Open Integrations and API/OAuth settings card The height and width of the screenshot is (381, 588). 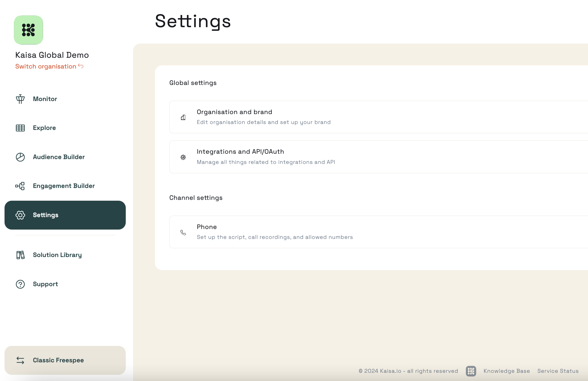(x=379, y=157)
